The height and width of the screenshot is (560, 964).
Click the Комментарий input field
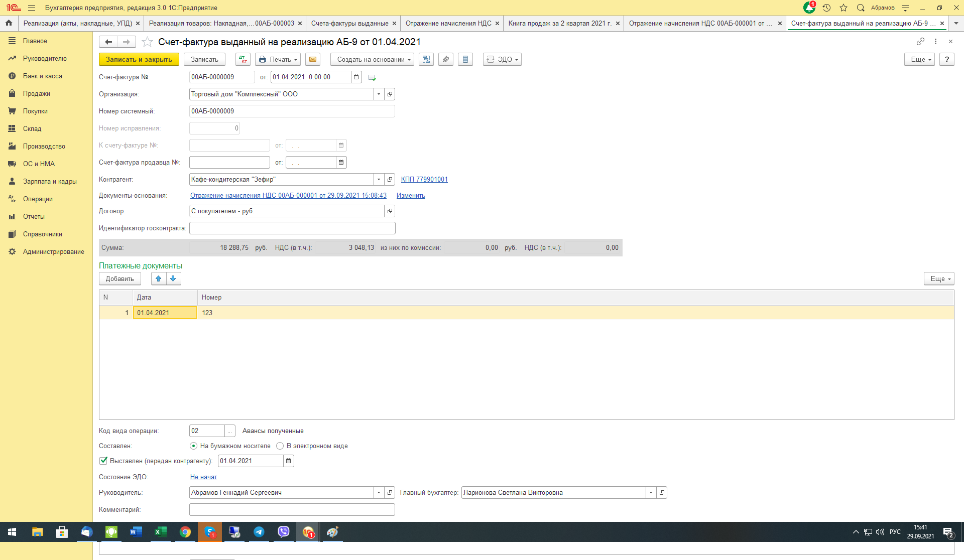coord(292,510)
